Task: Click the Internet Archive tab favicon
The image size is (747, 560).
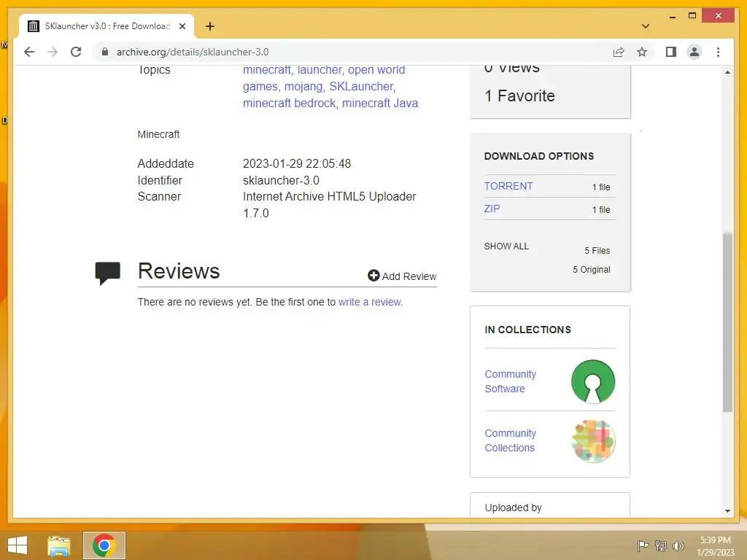Action: (x=33, y=26)
